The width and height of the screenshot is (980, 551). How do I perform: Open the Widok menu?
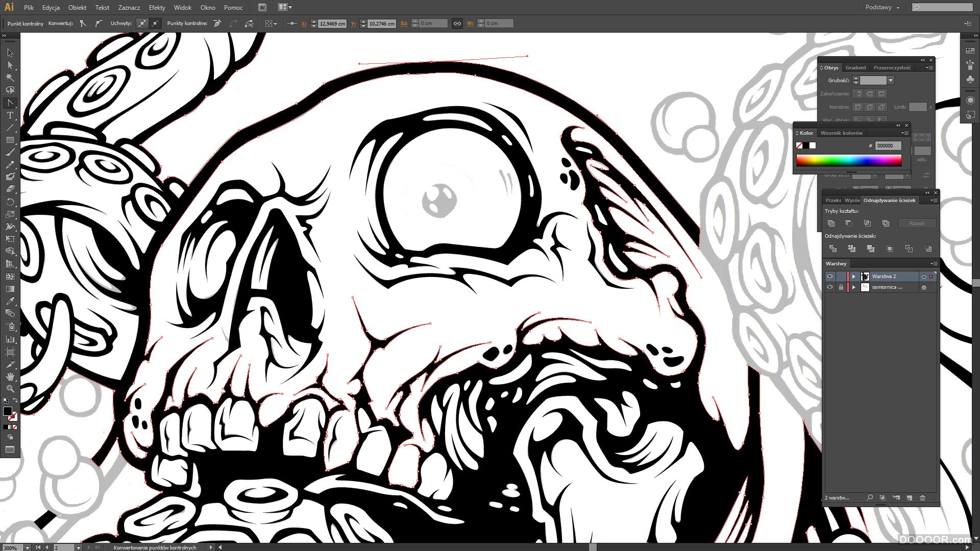coord(182,7)
